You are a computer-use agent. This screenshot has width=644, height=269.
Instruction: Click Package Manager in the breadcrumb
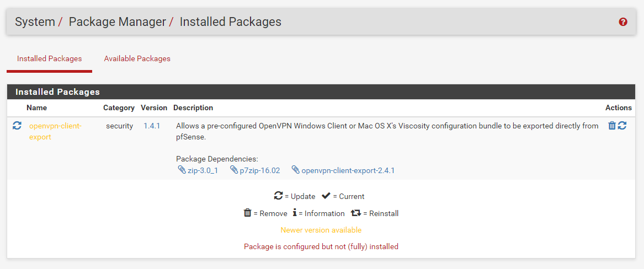click(117, 22)
